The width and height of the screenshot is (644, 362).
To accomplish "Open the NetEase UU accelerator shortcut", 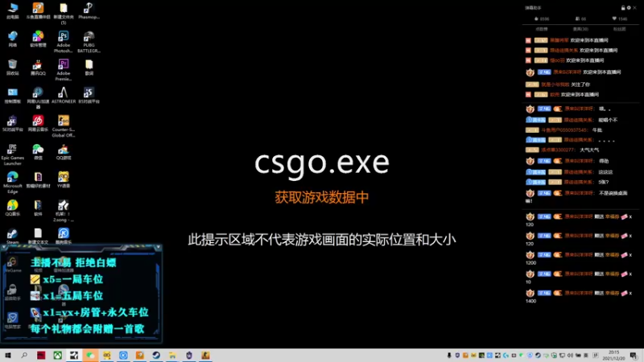I will [38, 98].
